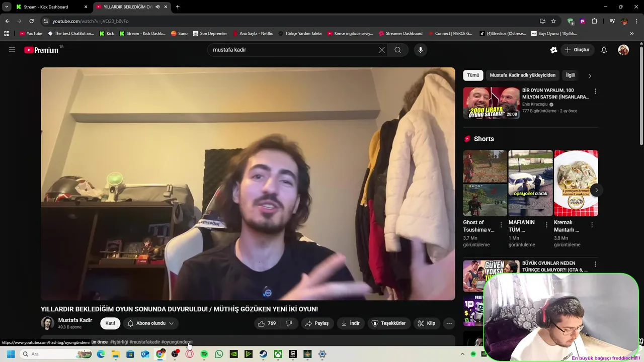
Task: Open the MAFIA'NIN TÜM short thumbnail
Action: (x=530, y=183)
